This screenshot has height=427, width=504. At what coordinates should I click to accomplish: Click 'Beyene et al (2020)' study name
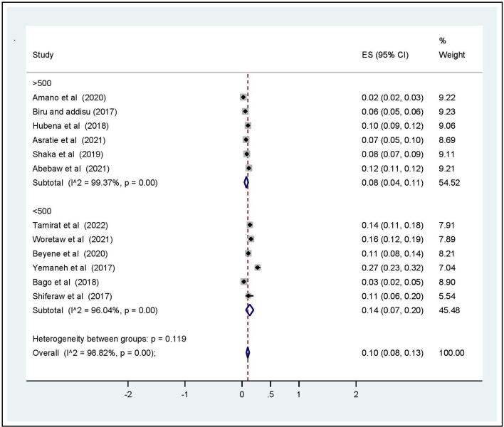tap(70, 254)
